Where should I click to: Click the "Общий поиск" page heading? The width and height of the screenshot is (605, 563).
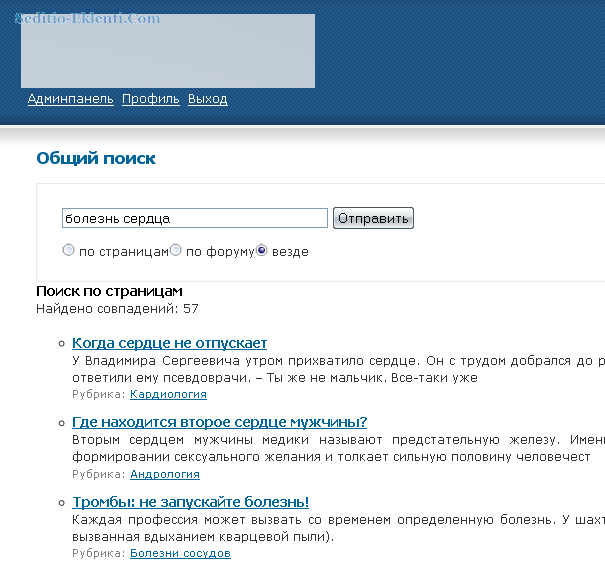pos(96,158)
